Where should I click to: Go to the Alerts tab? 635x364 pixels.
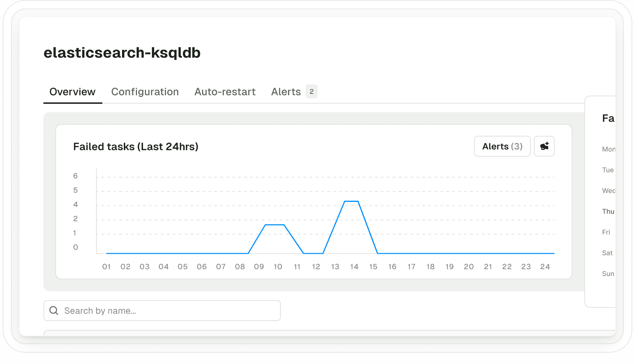coord(286,92)
